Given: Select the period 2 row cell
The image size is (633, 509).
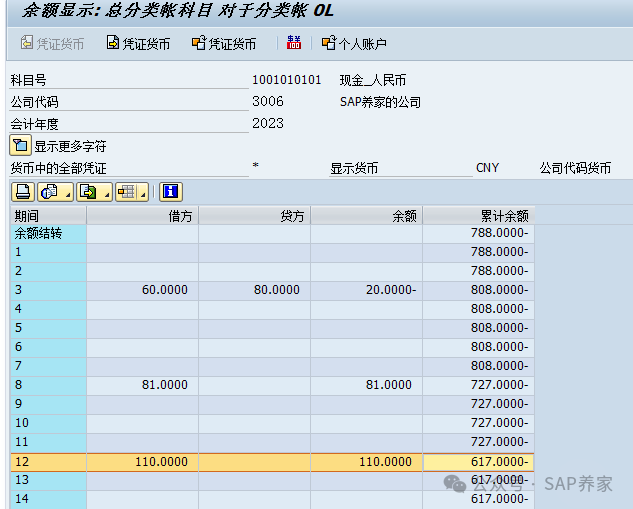Looking at the screenshot, I should (x=48, y=271).
